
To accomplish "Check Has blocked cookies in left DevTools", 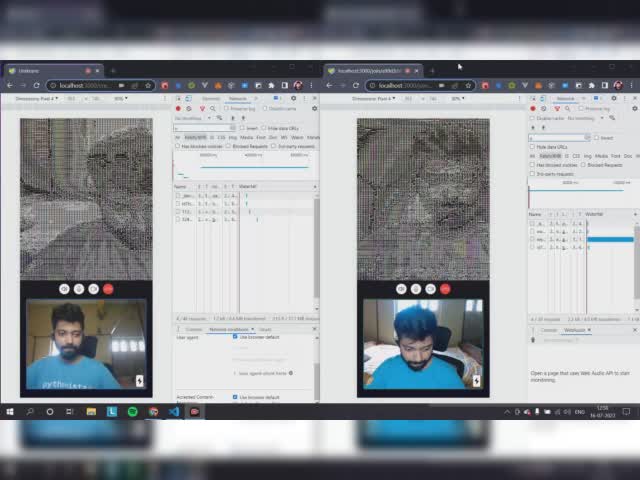I will (177, 146).
